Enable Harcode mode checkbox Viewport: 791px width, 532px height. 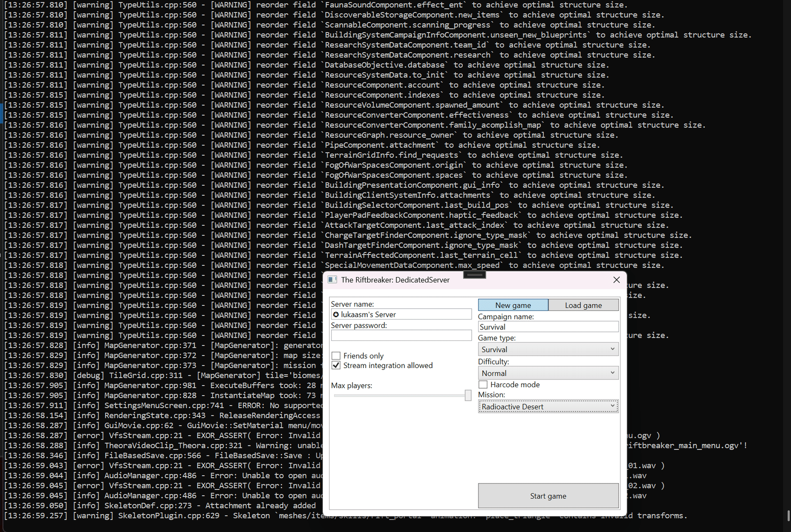(x=483, y=384)
